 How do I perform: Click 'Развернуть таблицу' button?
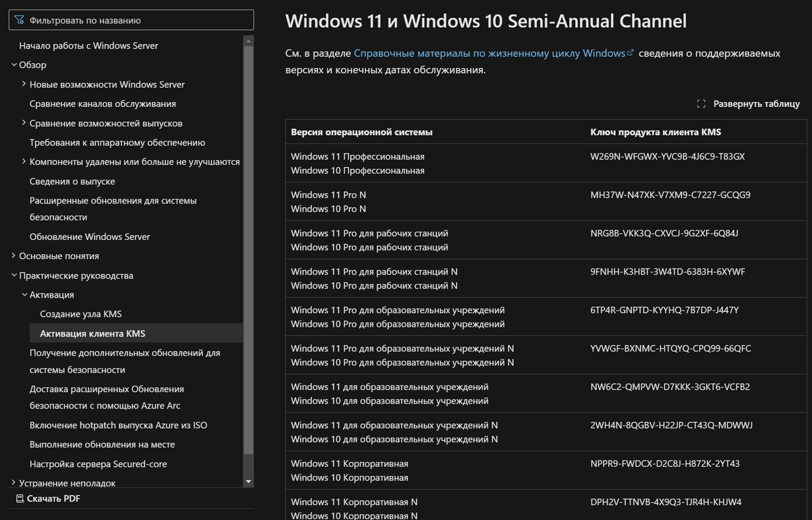748,104
